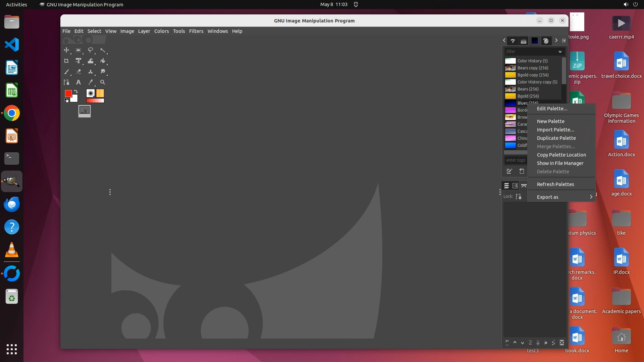Open the Filters menu
Screen dimensions: 644x362
click(196, 31)
